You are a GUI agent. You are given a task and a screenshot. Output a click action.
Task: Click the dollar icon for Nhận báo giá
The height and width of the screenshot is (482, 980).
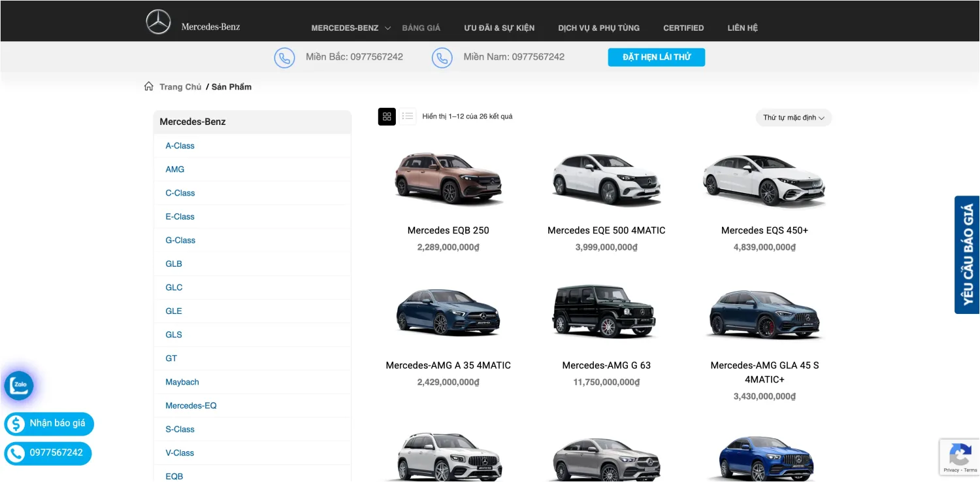click(15, 424)
